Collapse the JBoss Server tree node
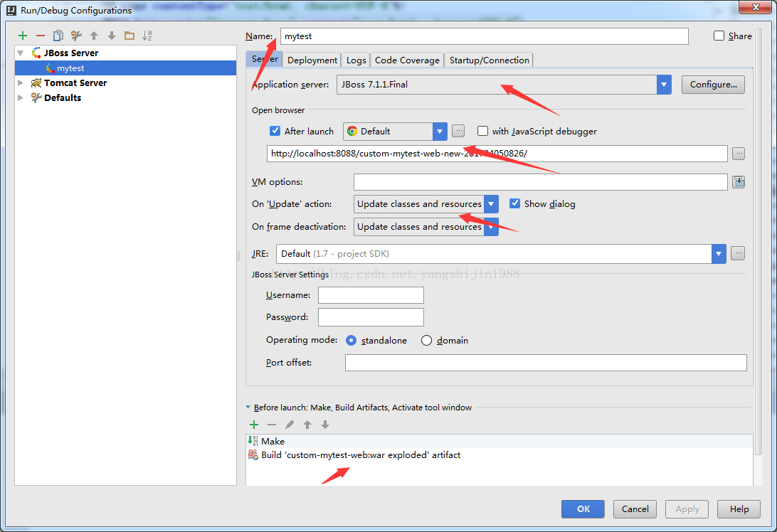Viewport: 777px width, 532px height. (21, 53)
